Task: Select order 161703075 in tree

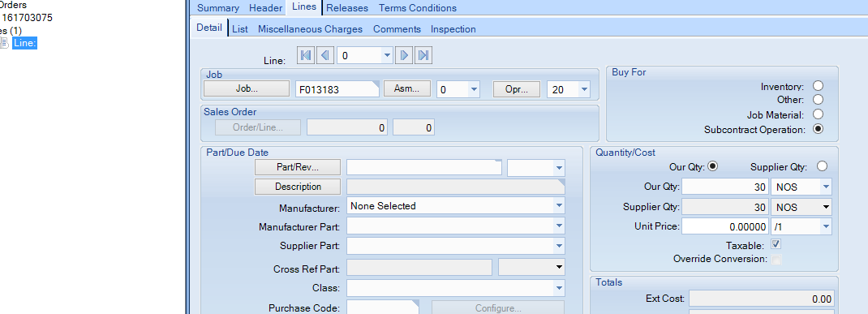Action: pos(27,18)
